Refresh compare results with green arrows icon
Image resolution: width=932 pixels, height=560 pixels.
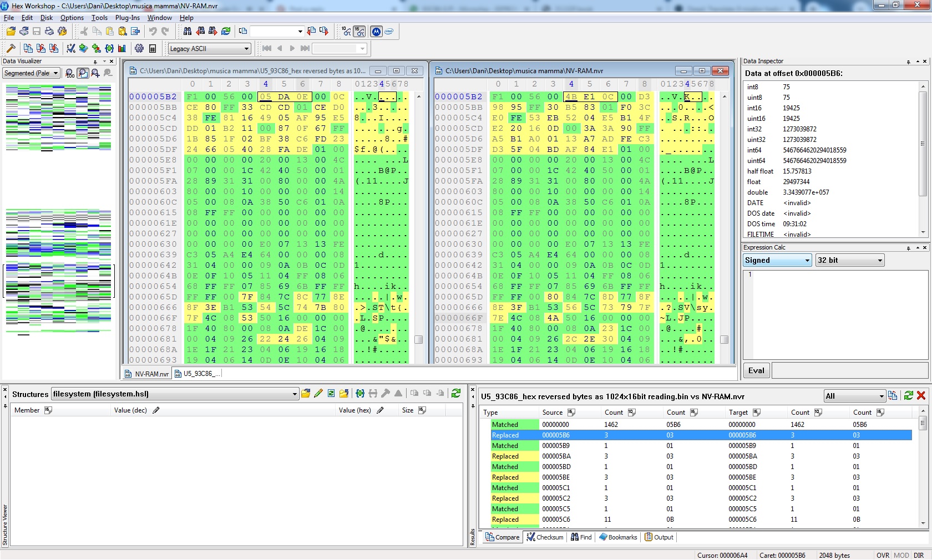[908, 395]
